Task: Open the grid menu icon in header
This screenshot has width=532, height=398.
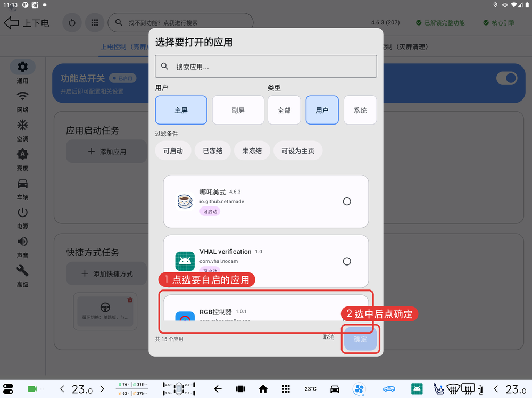Action: tap(95, 23)
